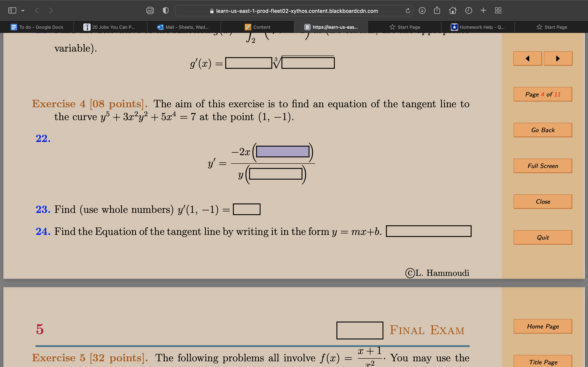This screenshot has height=367, width=588.
Task: Quit the exam viewer
Action: coord(543,237)
